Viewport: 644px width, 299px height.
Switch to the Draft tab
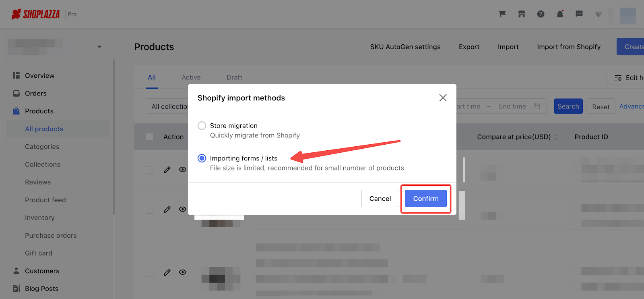coord(234,77)
